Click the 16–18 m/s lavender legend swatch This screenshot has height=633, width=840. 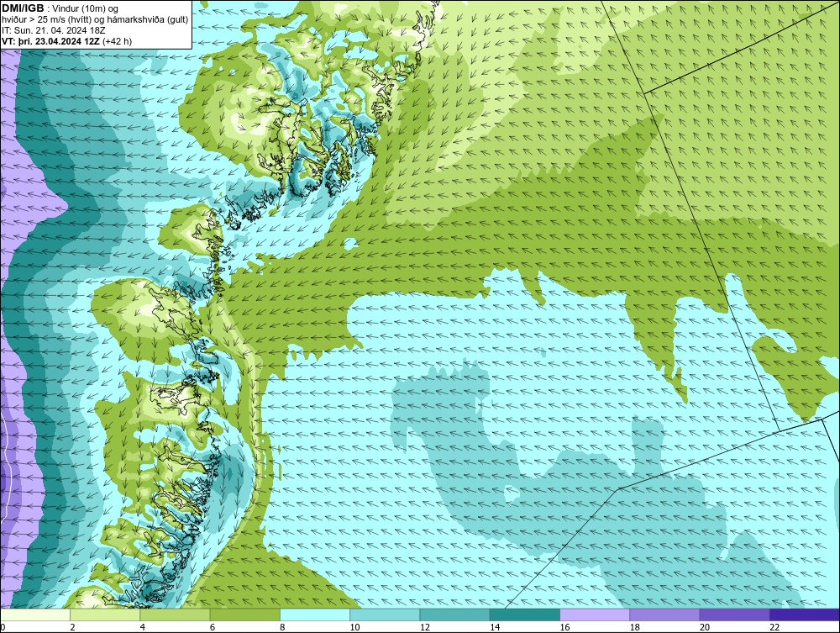pyautogui.click(x=595, y=615)
